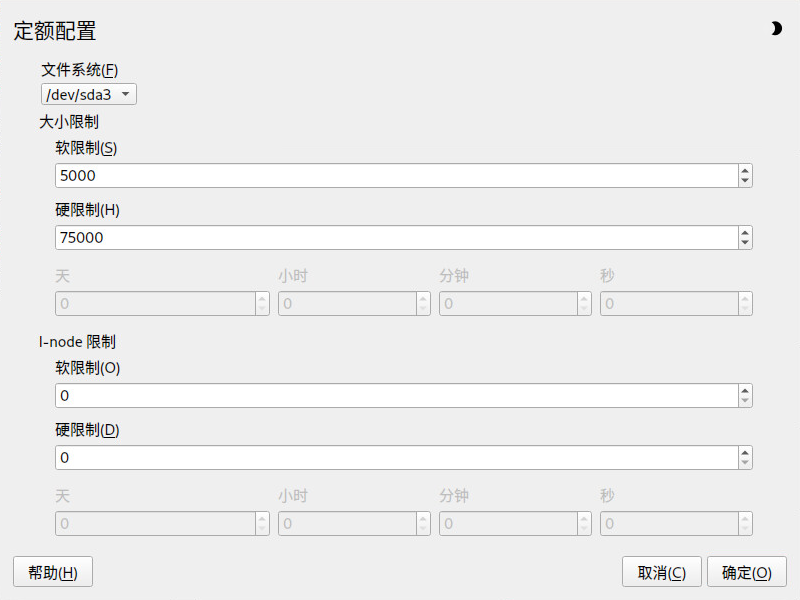Click the I-node hard limit input field
800x600 pixels.
396,458
